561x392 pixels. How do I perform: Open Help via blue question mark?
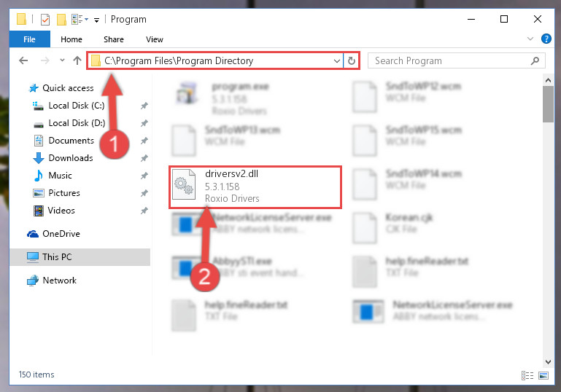(x=546, y=39)
